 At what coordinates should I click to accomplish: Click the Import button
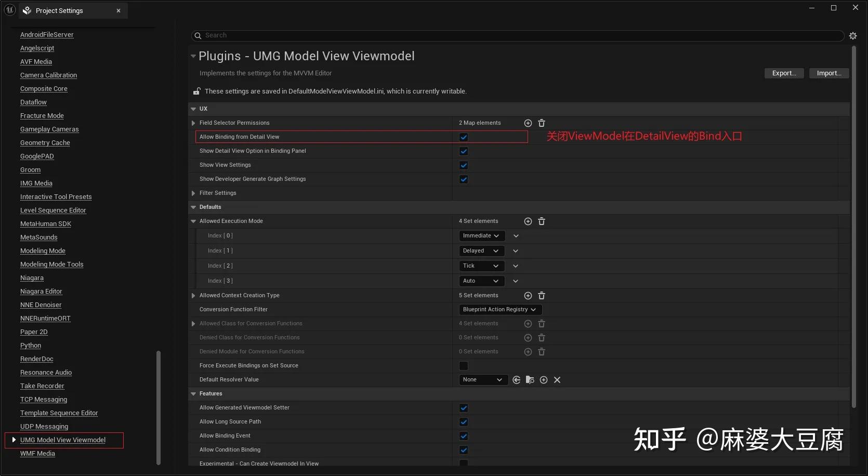tap(828, 73)
